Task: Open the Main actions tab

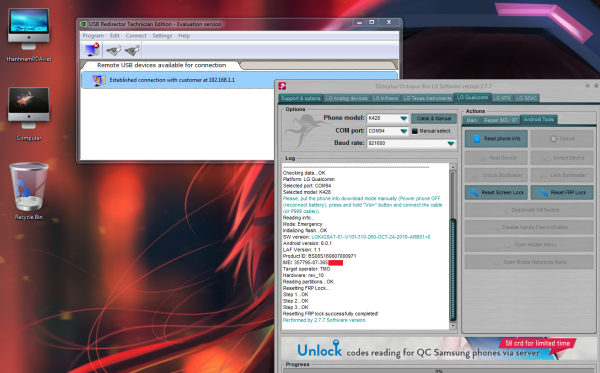Action: [x=471, y=120]
